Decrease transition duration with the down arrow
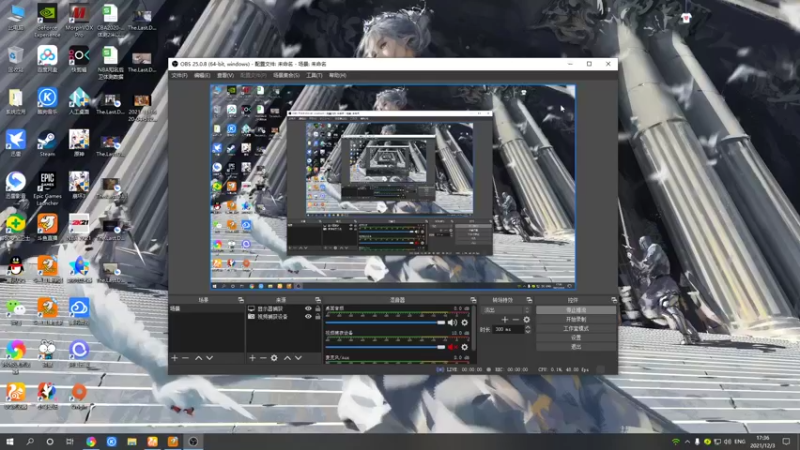 [x=528, y=332]
